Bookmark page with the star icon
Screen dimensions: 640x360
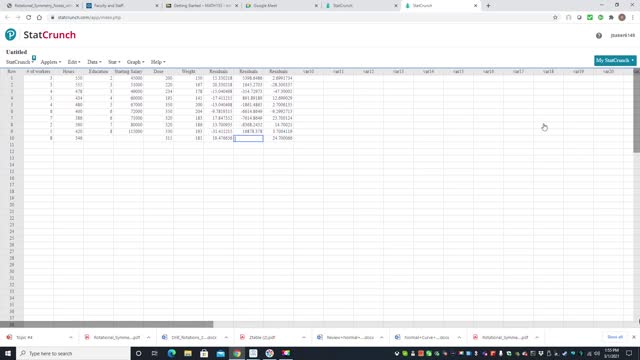pos(555,18)
